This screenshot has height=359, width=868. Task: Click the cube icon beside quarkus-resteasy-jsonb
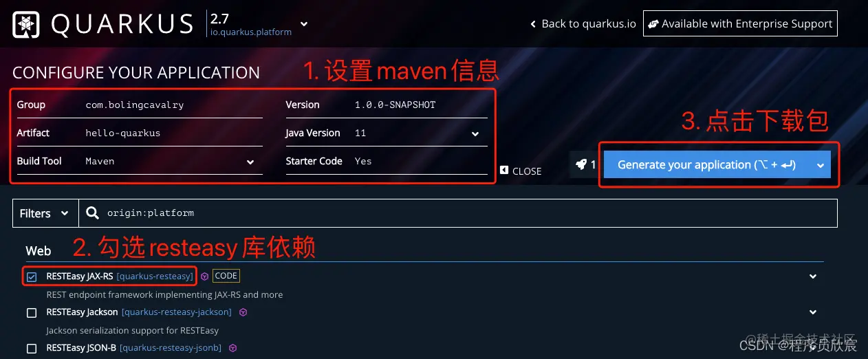pos(232,348)
